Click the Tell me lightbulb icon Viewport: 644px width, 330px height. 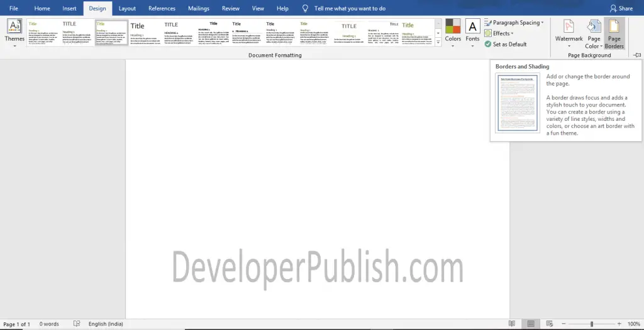305,8
